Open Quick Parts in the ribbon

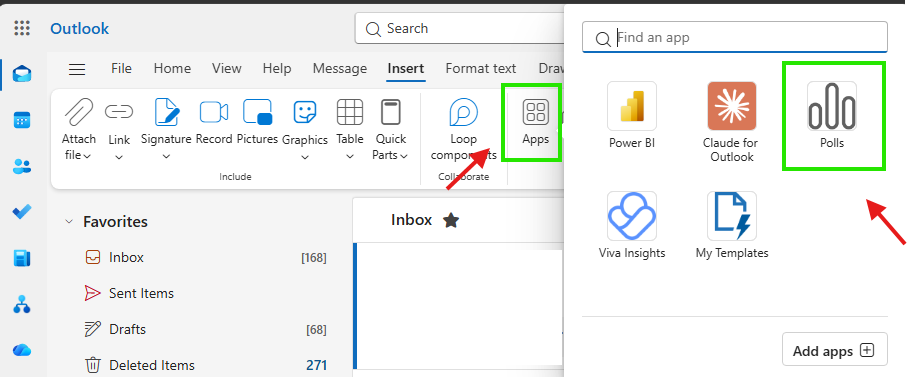tap(391, 112)
